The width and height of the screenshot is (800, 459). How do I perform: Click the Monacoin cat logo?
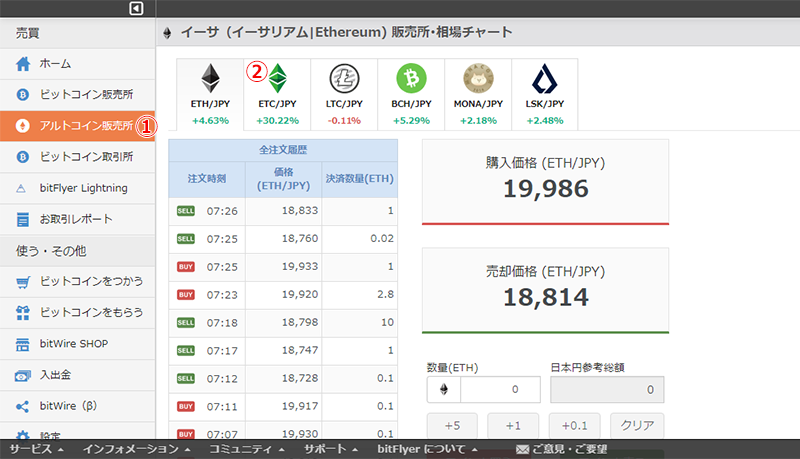[478, 79]
